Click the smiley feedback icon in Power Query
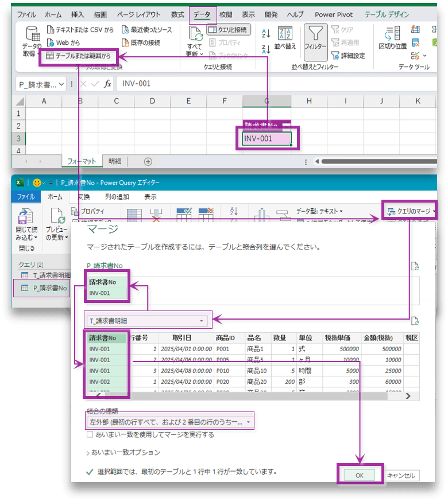The height and width of the screenshot is (501, 448). [x=37, y=182]
